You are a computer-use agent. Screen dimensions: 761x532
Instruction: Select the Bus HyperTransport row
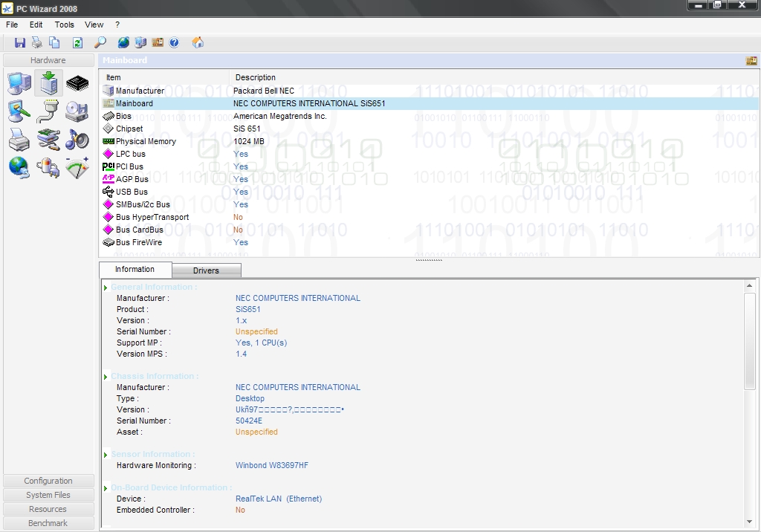pos(430,217)
